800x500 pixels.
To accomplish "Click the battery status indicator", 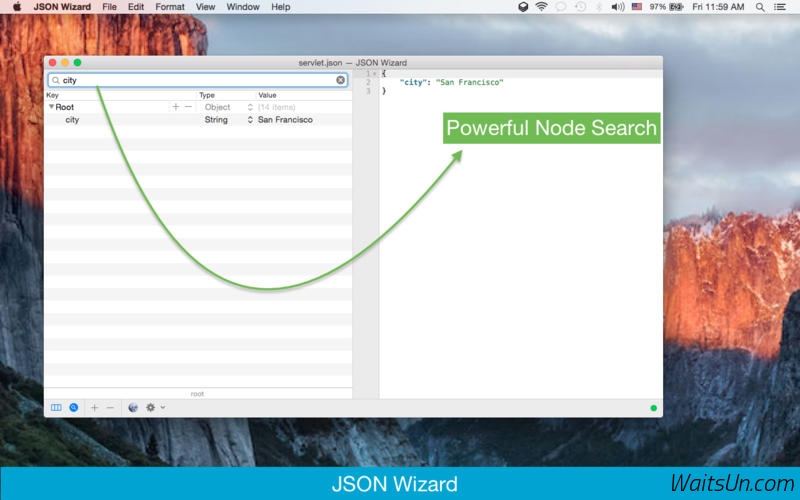I will pos(666,7).
